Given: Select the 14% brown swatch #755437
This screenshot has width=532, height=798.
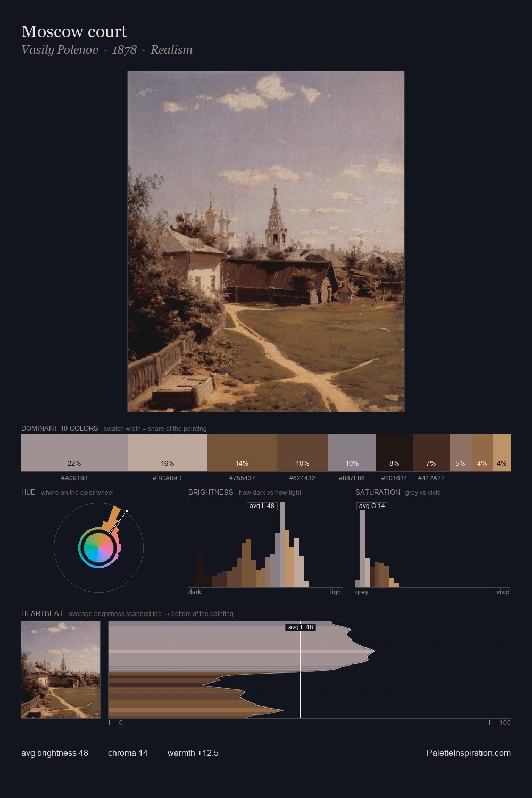Looking at the screenshot, I should 242,453.
